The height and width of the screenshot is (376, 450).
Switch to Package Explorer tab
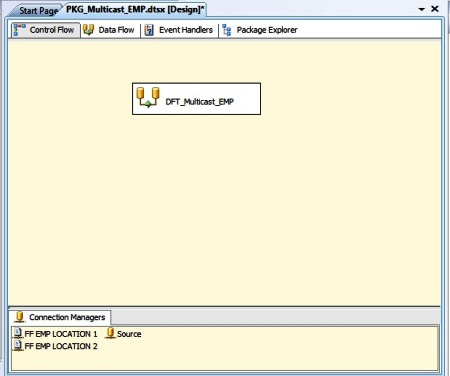(260, 30)
